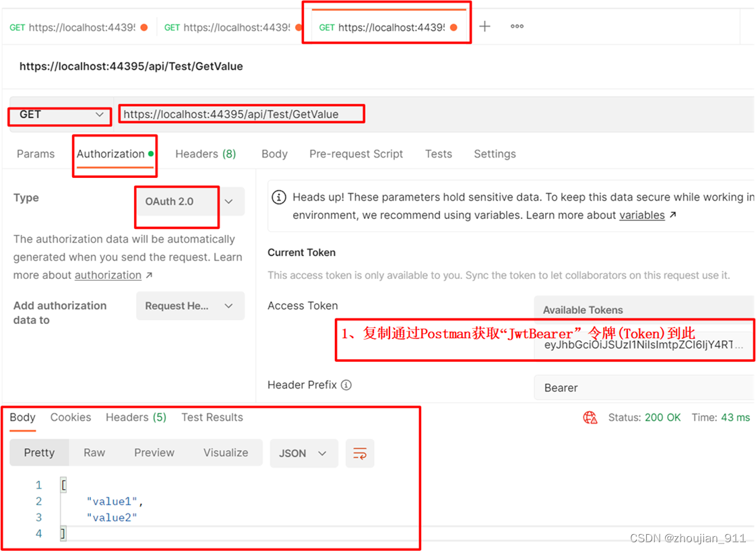The width and height of the screenshot is (756, 551).
Task: Follow the authorization link
Action: (108, 275)
